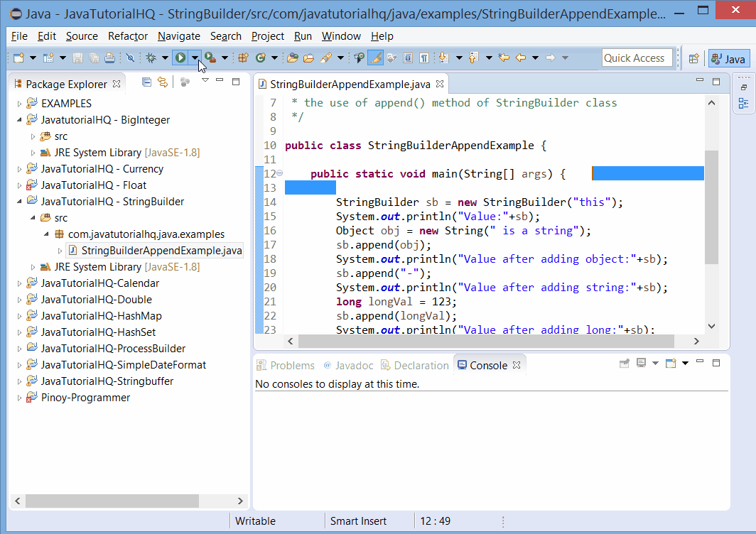This screenshot has width=756, height=534.
Task: Click the editor vertical scrollbar down arrow
Action: click(x=711, y=325)
